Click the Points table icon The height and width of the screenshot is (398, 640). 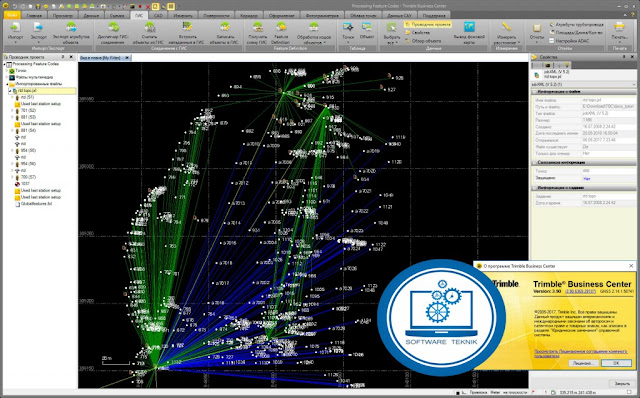pos(348,27)
